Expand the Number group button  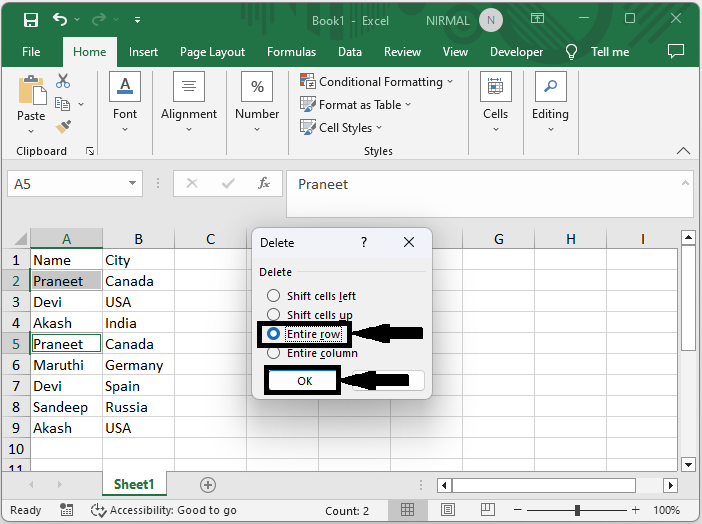pos(257,103)
